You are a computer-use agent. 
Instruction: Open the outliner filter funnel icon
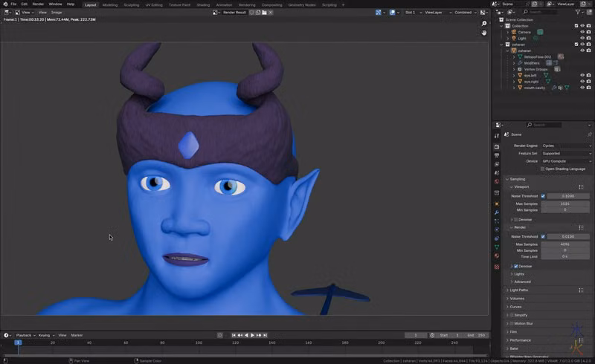(578, 12)
